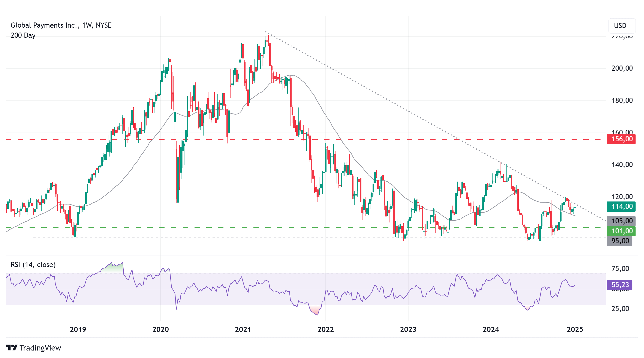
Task: Click the 2021 label on time axis
Action: pos(243,329)
